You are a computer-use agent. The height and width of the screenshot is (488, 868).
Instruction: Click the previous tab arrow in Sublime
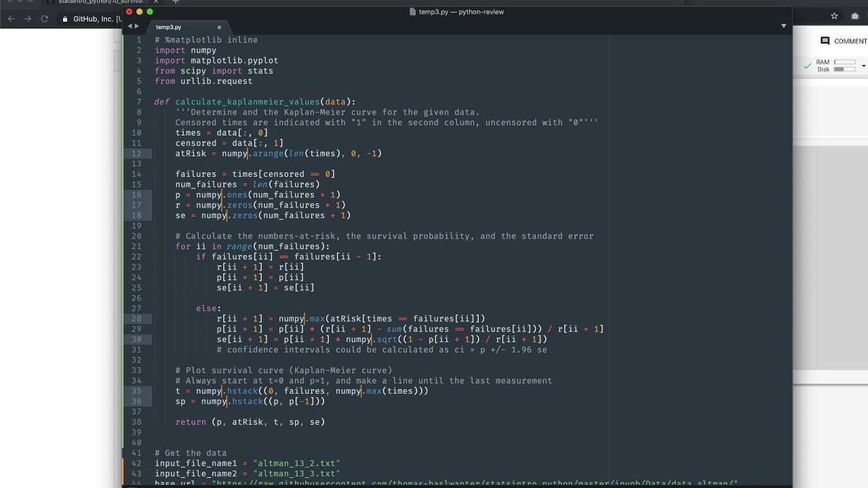pos(129,27)
